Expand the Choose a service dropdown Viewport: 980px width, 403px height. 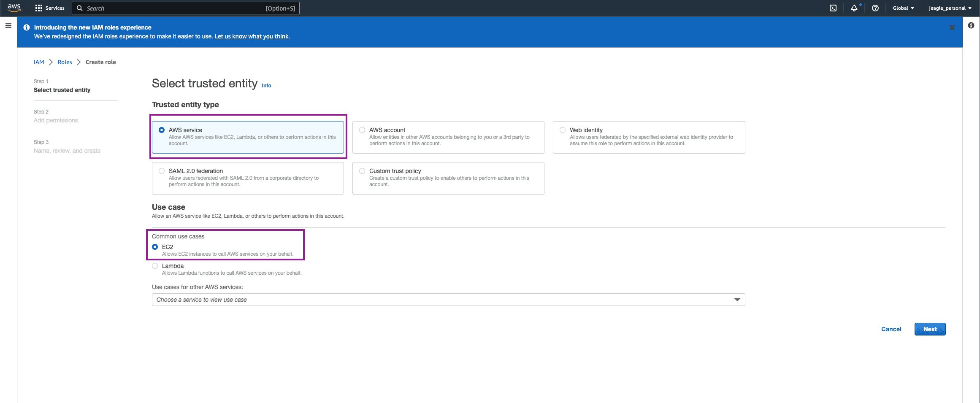(x=448, y=300)
